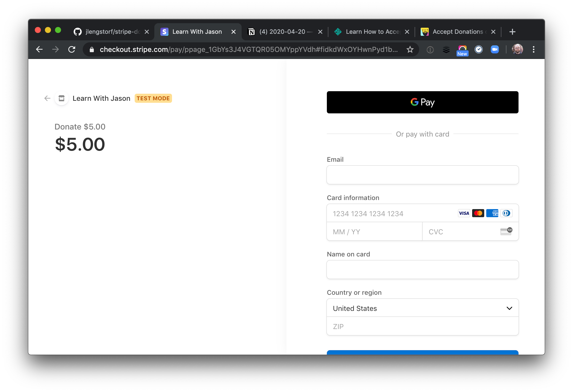Select the United States country dropdown
Image resolution: width=573 pixels, height=392 pixels.
point(422,308)
